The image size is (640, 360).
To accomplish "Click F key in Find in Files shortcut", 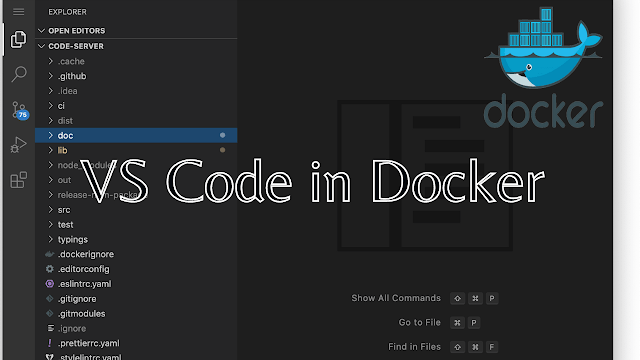I will point(492,347).
